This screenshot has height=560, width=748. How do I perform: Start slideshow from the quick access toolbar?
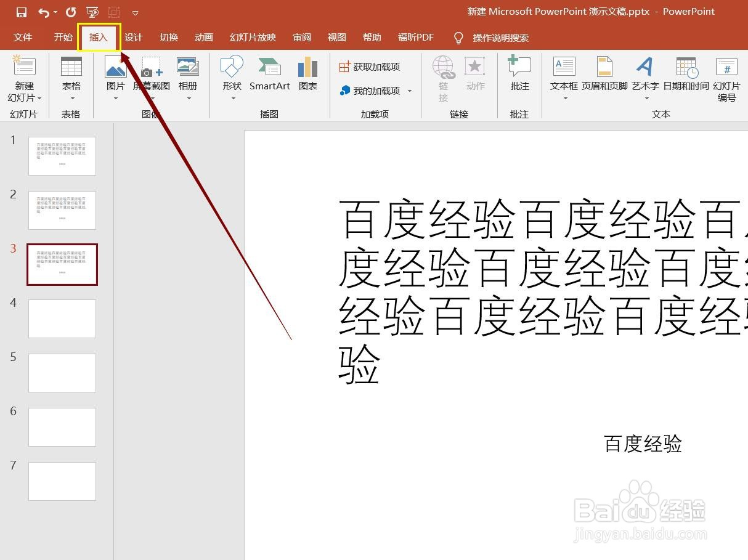(x=92, y=12)
